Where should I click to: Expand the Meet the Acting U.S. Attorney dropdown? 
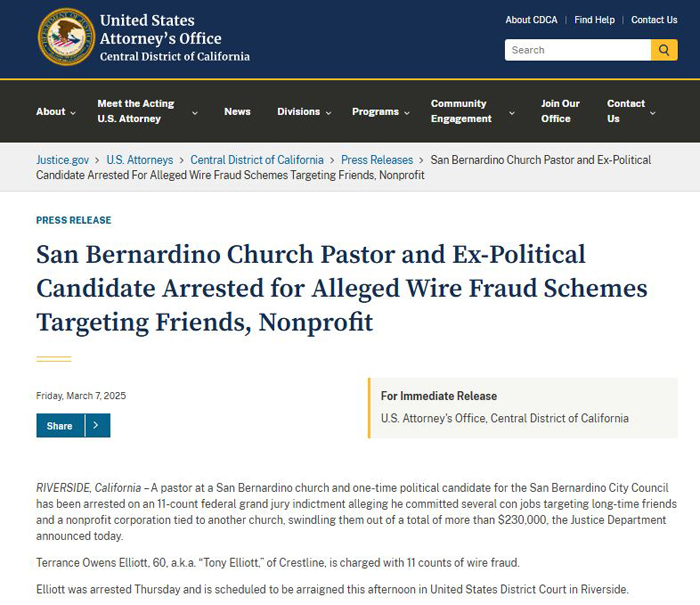click(x=195, y=113)
